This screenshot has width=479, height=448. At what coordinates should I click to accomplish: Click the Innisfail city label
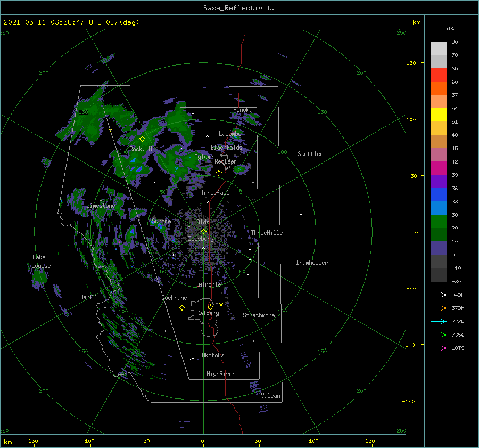click(x=215, y=193)
